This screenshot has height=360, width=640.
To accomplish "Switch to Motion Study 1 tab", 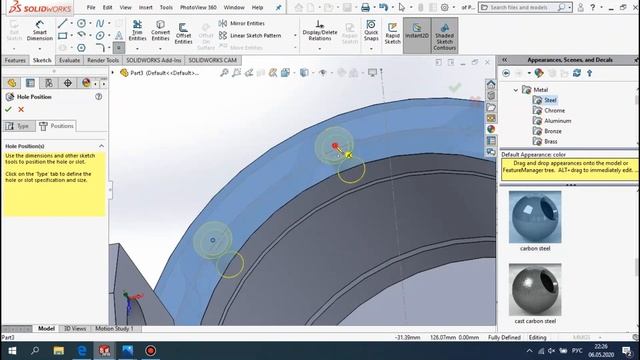I will click(x=114, y=329).
